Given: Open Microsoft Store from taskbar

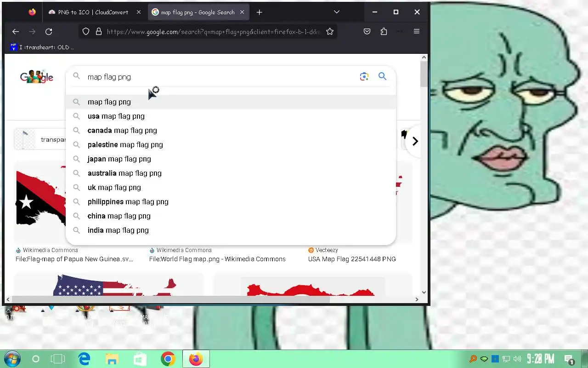Looking at the screenshot, I should 140,359.
